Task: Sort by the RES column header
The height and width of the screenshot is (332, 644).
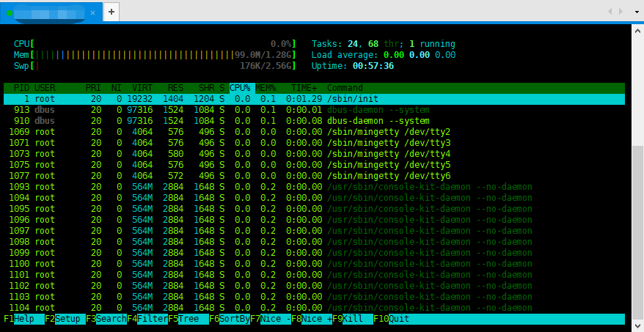Action: click(175, 88)
